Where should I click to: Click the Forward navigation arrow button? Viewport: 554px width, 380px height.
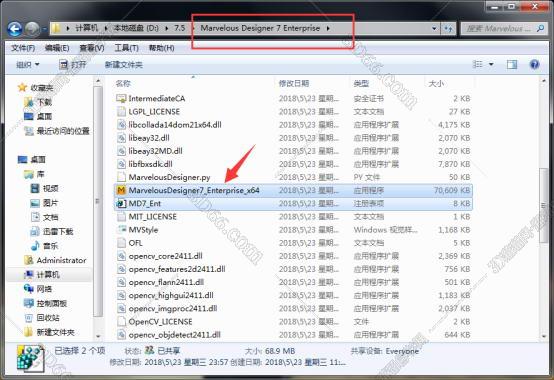pyautogui.click(x=33, y=29)
